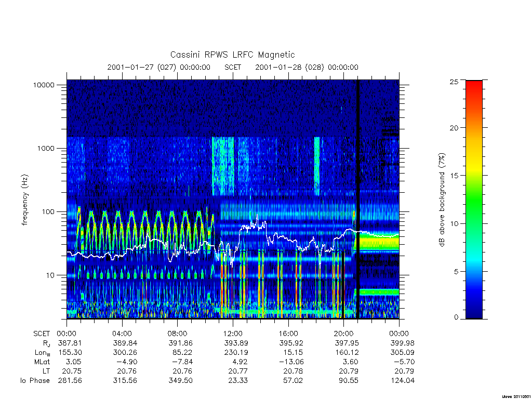Select end time 2001-01-28 (028) 00:00:00
Screen dimensions: 532x399
(x=307, y=67)
